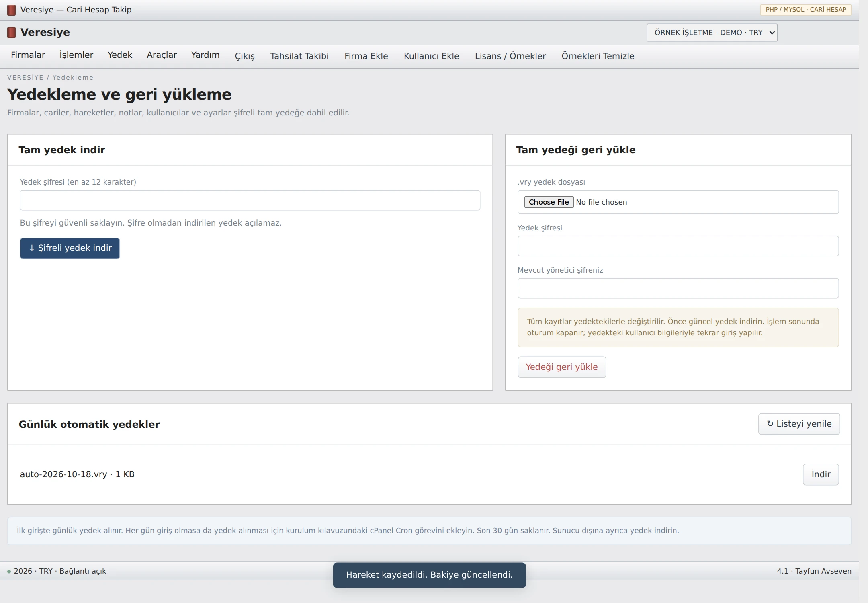This screenshot has width=868, height=603.
Task: Download auto-2026-10-18.vry with İndir button
Action: pos(821,474)
